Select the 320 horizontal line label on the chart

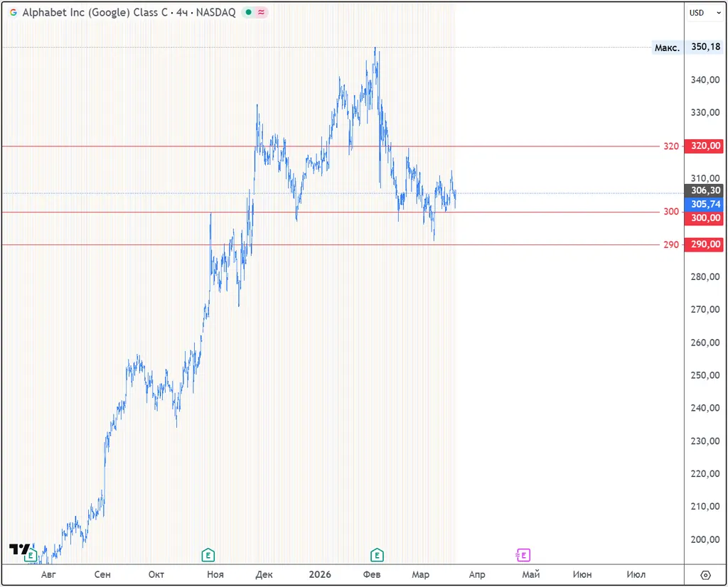(x=671, y=146)
